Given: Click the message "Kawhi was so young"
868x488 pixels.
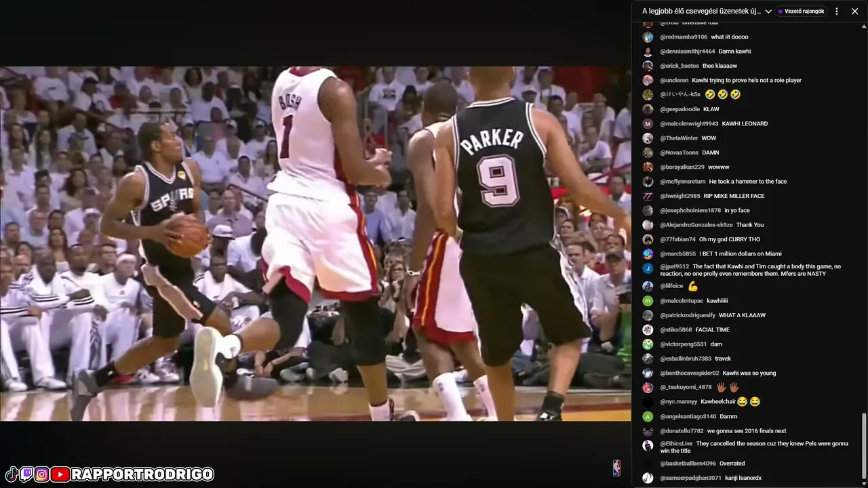Looking at the screenshot, I should (x=749, y=373).
